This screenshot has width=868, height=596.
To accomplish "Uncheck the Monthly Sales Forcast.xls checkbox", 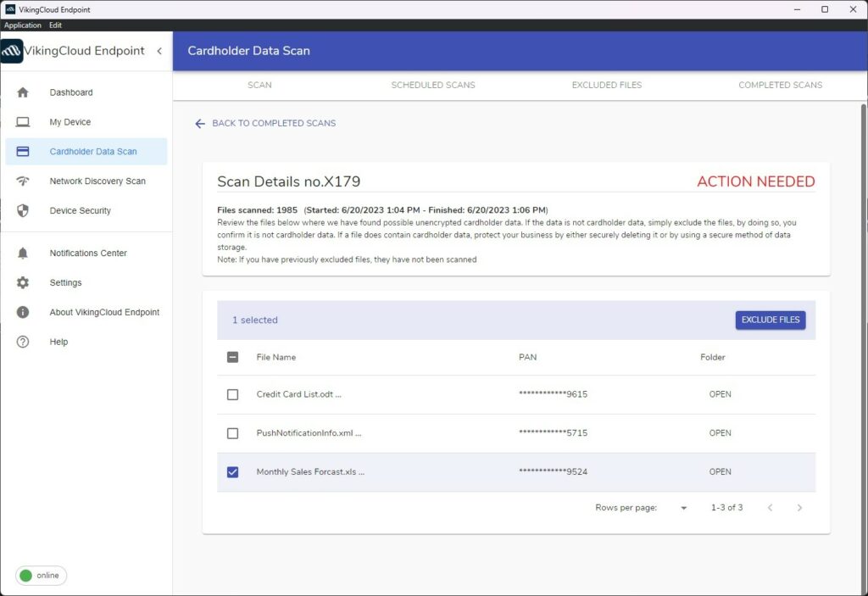I will [232, 471].
